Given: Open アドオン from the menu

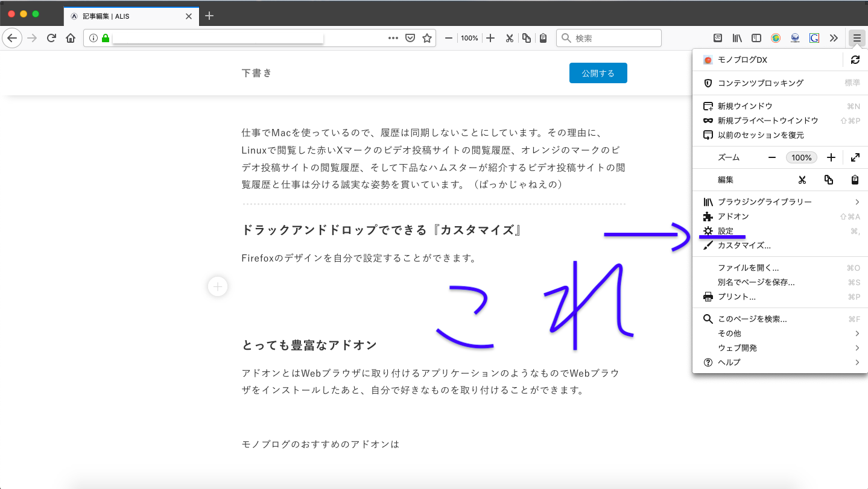Looking at the screenshot, I should [x=780, y=216].
